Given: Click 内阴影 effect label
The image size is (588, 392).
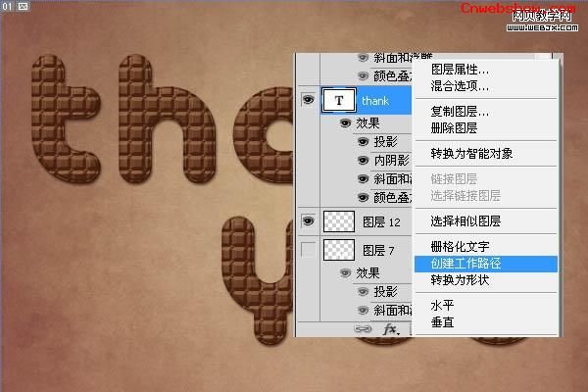Looking at the screenshot, I should [391, 161].
